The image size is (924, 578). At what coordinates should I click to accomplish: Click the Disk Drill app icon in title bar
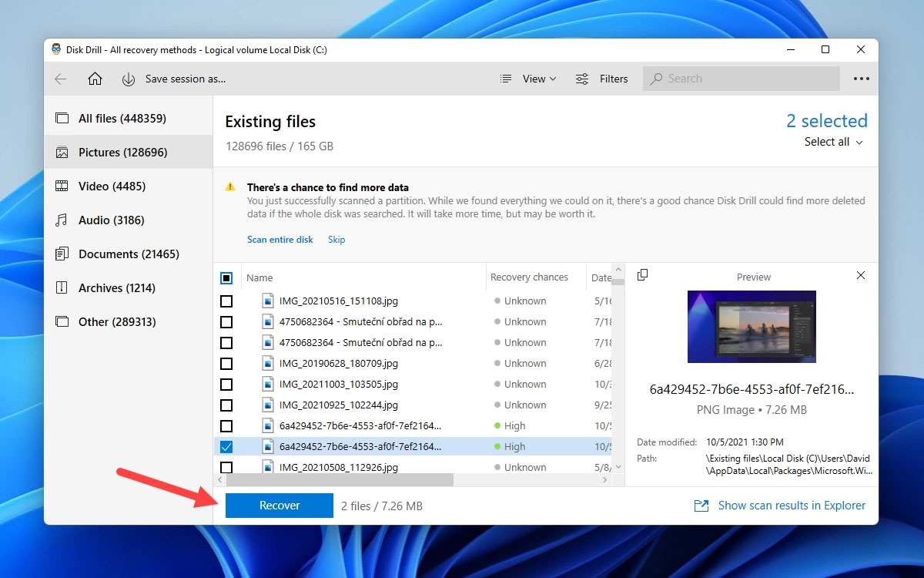click(x=57, y=49)
